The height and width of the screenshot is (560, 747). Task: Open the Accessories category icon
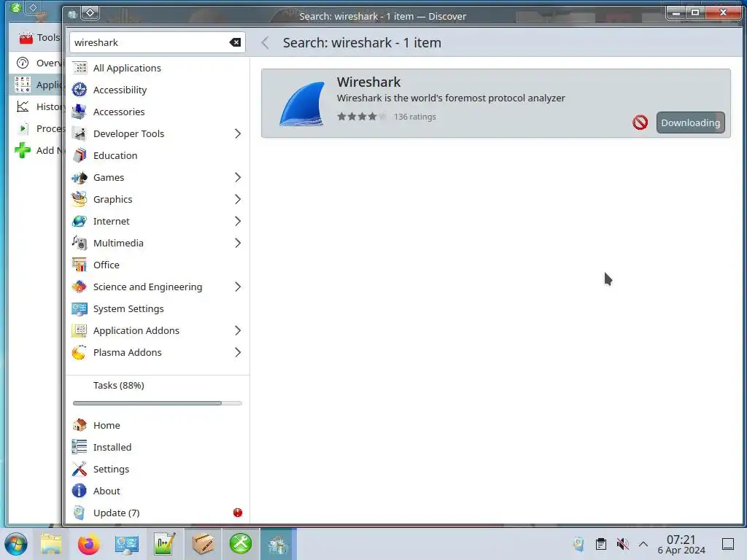coord(80,112)
